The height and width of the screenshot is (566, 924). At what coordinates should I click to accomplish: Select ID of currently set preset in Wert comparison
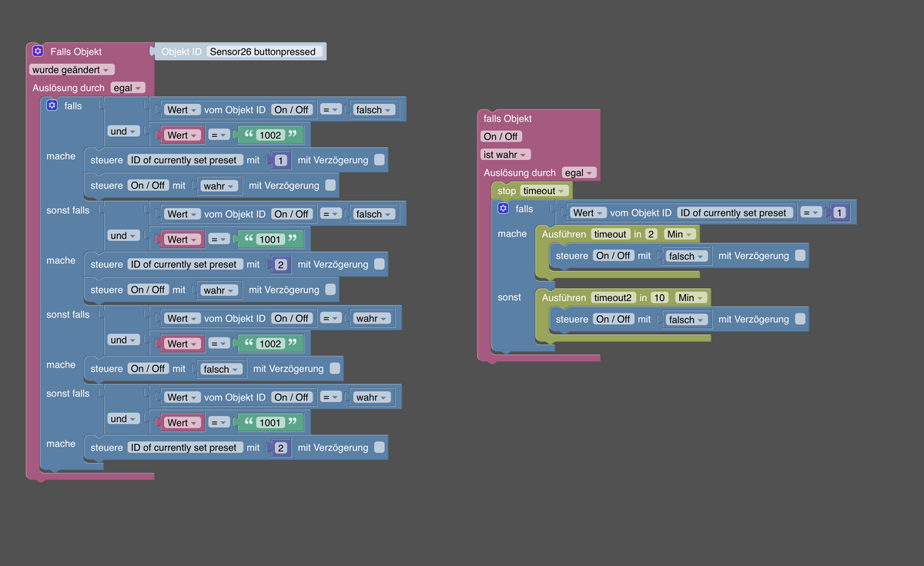coord(733,213)
